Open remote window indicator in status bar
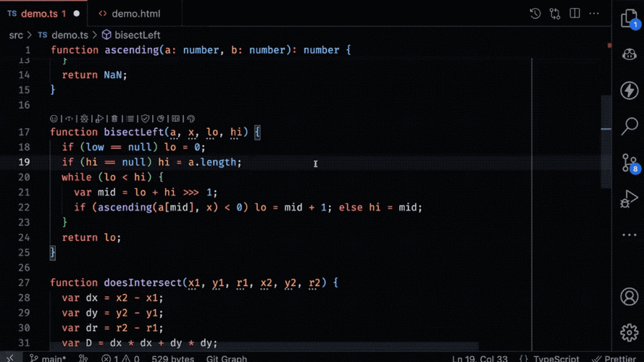The width and height of the screenshot is (644, 362). click(x=10, y=358)
